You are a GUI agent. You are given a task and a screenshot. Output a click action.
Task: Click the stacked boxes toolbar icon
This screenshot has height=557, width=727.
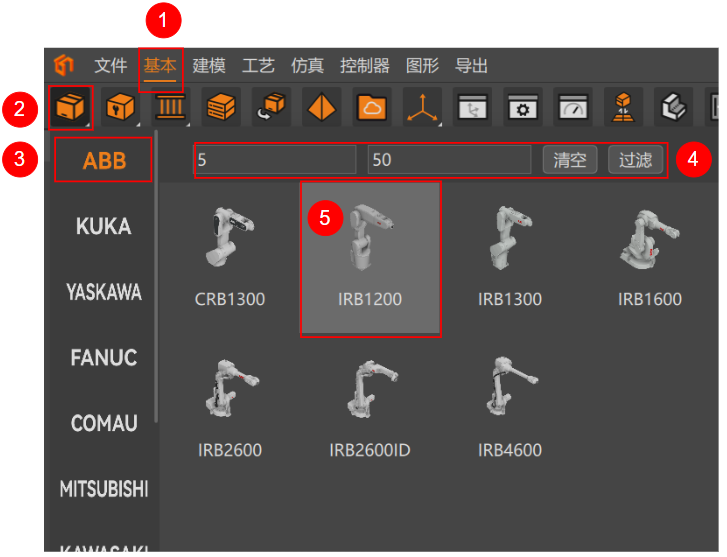coord(220,107)
